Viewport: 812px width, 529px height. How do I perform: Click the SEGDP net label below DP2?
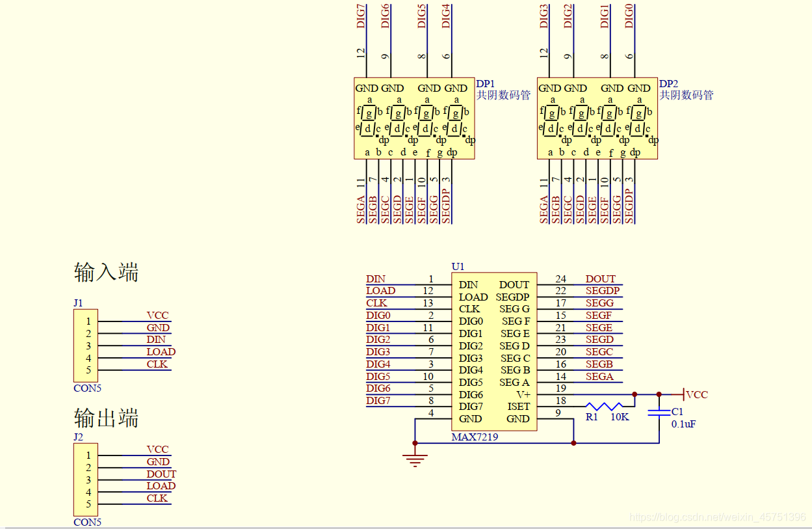click(x=629, y=207)
